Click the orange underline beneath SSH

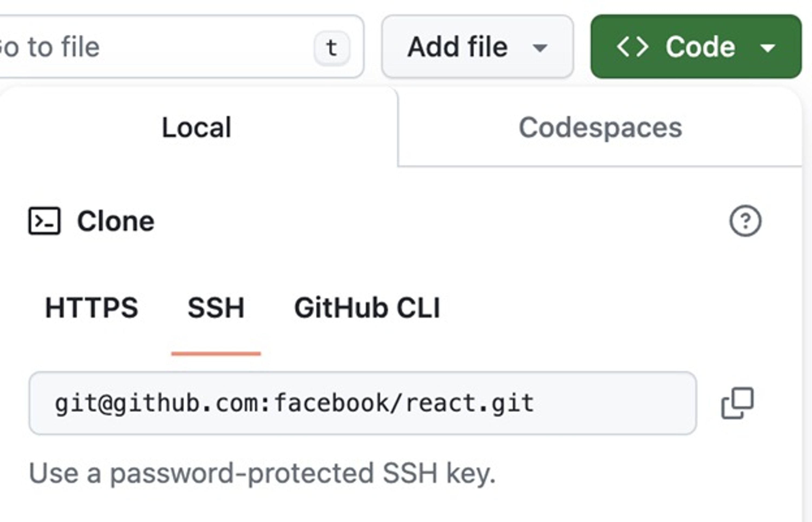click(x=216, y=354)
